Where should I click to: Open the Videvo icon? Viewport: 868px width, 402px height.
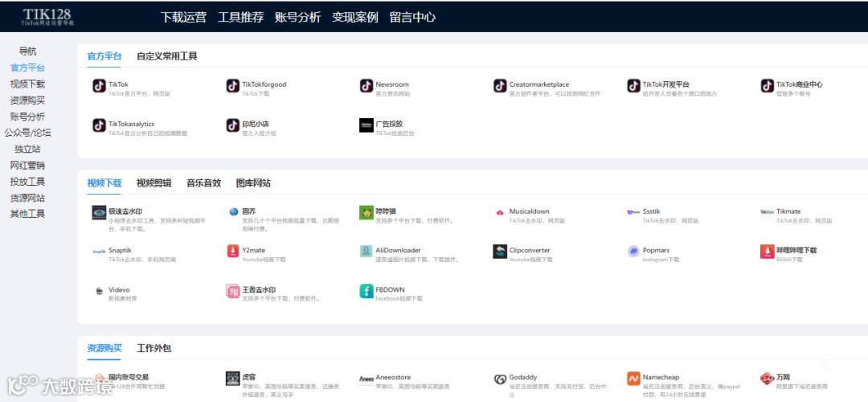click(99, 291)
